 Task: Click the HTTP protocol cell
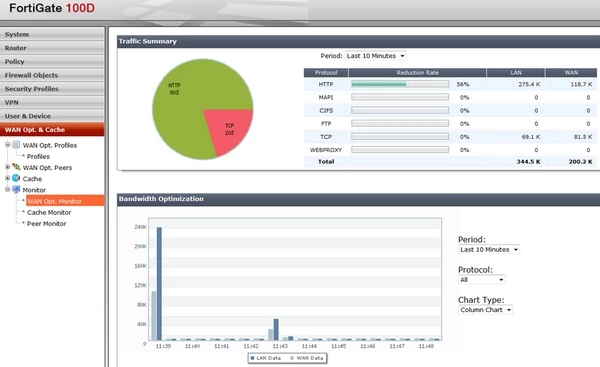[x=326, y=84]
